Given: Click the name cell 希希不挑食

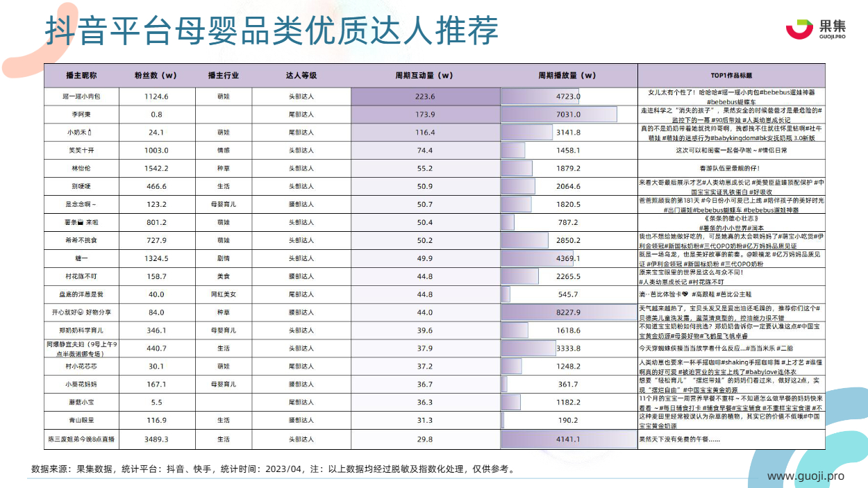Looking at the screenshot, I should tap(81, 241).
